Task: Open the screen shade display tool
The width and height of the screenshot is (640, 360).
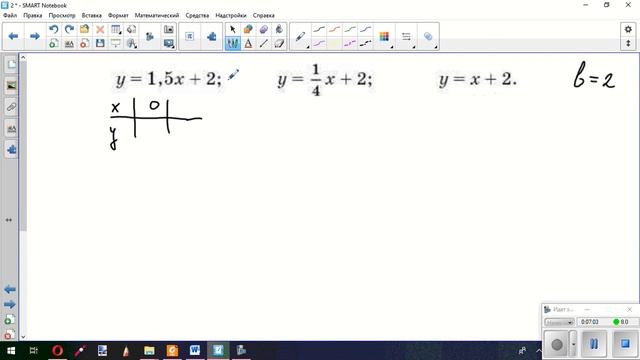Action: click(116, 43)
